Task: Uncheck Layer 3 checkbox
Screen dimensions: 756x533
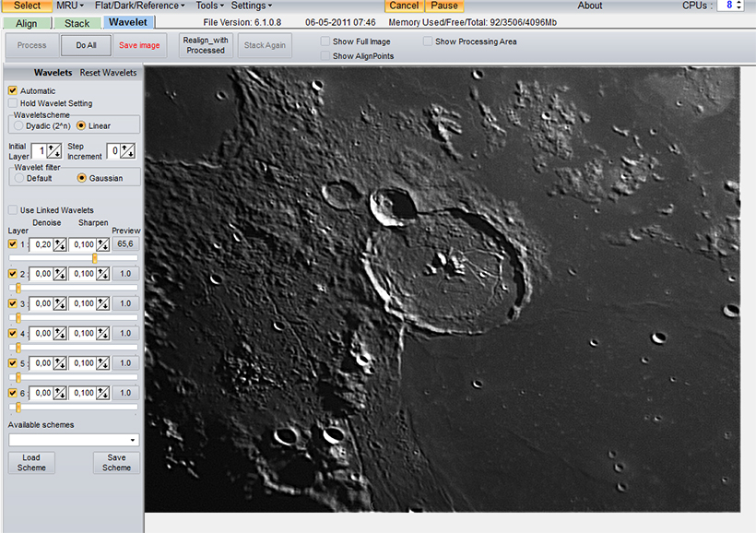Action: (x=13, y=304)
